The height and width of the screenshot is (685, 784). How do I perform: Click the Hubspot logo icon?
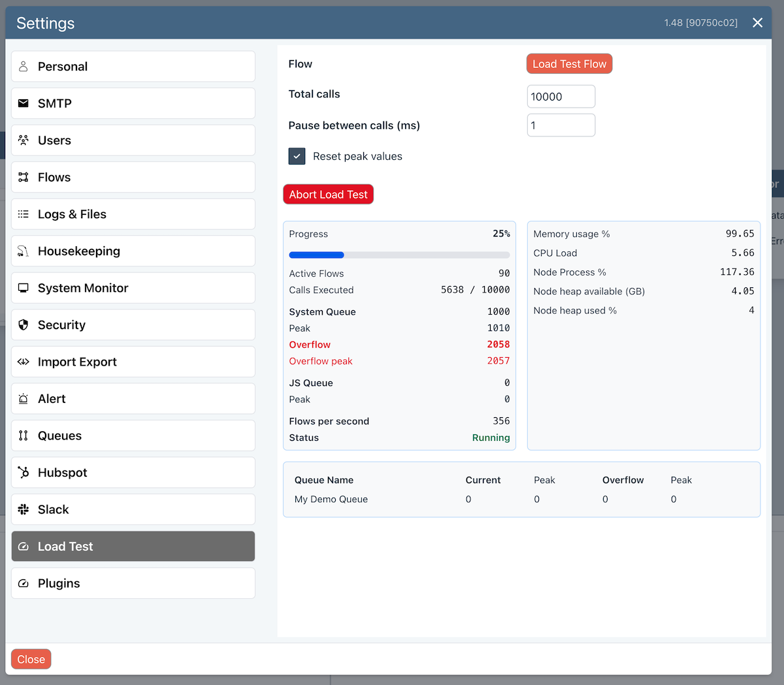click(24, 473)
